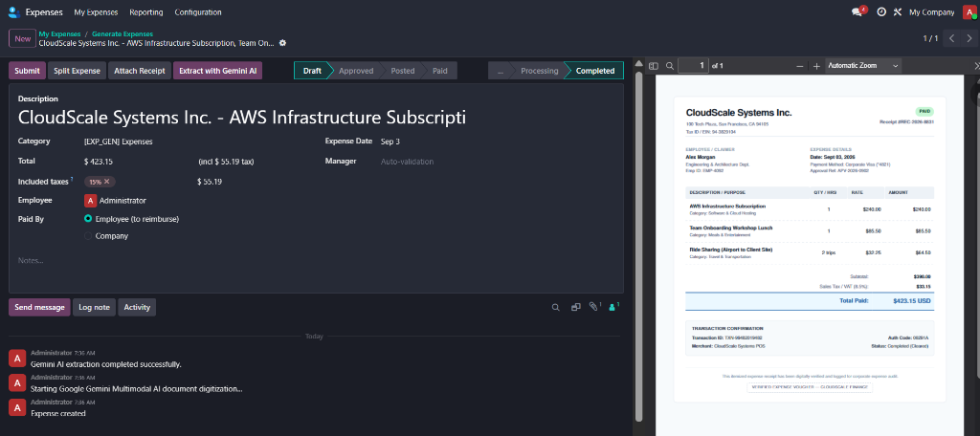Open PDF viewer tools chevron menu

(976, 66)
